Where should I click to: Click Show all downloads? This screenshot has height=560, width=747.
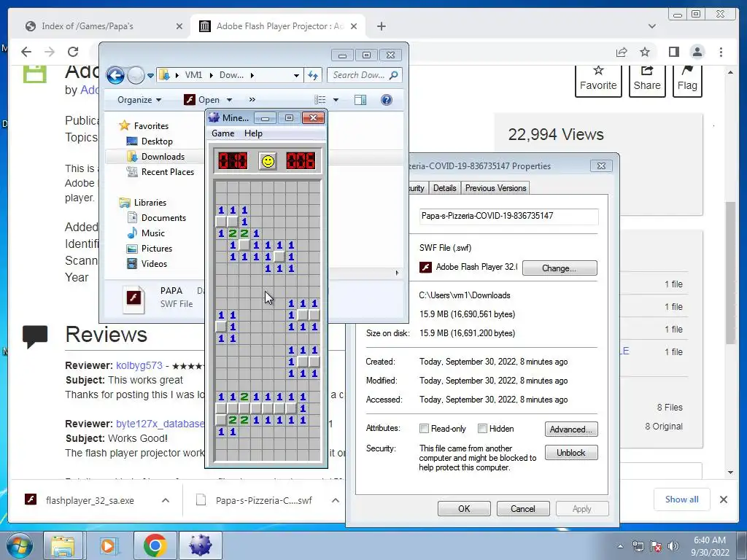pyautogui.click(x=682, y=499)
